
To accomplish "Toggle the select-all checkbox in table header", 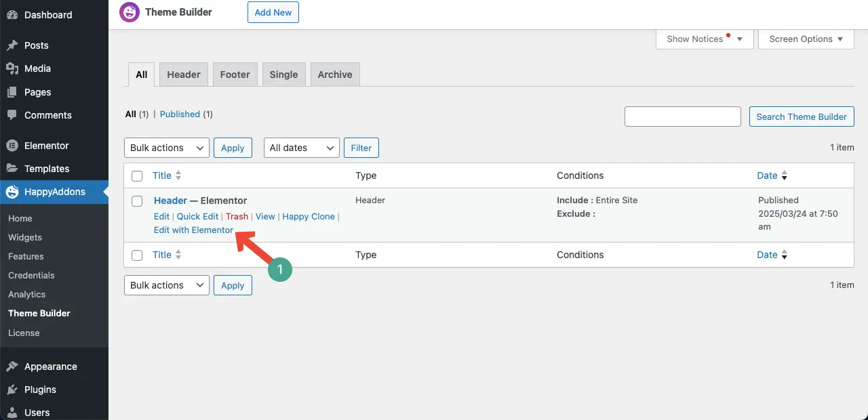I will click(x=137, y=176).
